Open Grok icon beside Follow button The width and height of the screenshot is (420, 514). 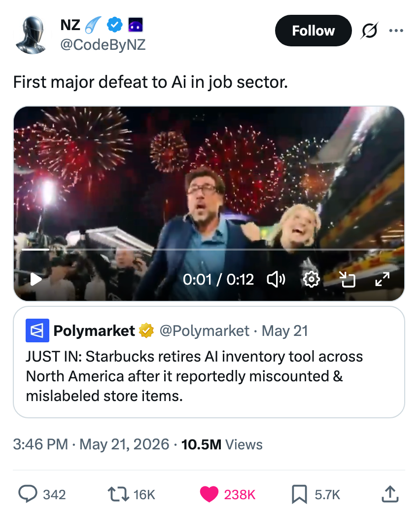370,31
